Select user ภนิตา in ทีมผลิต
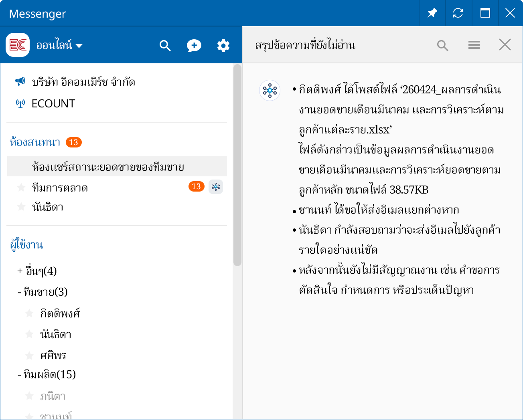This screenshot has height=420, width=523. tap(53, 396)
